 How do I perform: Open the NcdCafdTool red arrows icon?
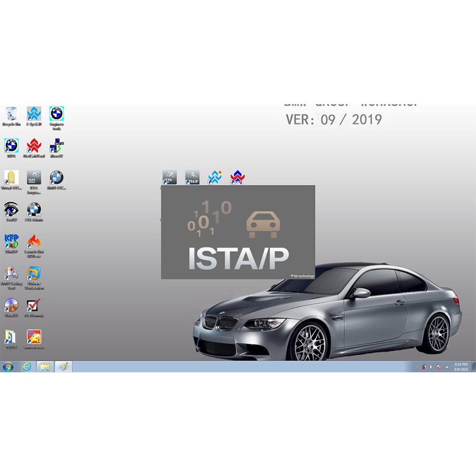pos(34,148)
